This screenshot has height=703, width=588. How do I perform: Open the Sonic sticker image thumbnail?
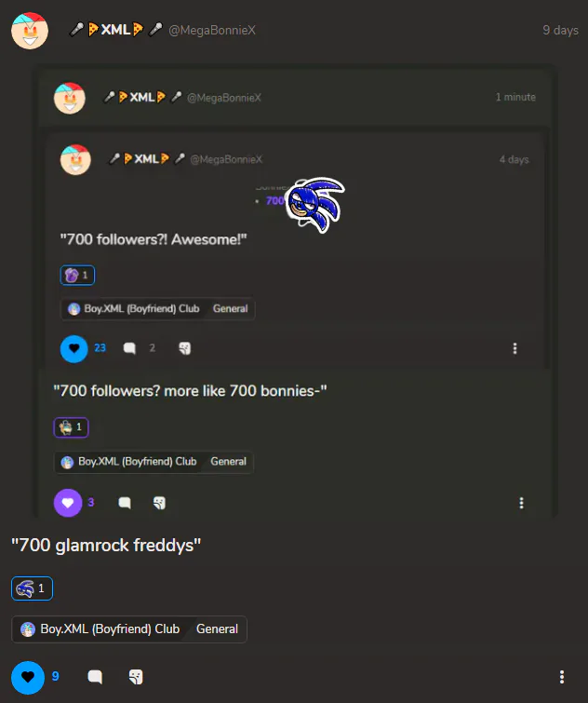click(315, 205)
